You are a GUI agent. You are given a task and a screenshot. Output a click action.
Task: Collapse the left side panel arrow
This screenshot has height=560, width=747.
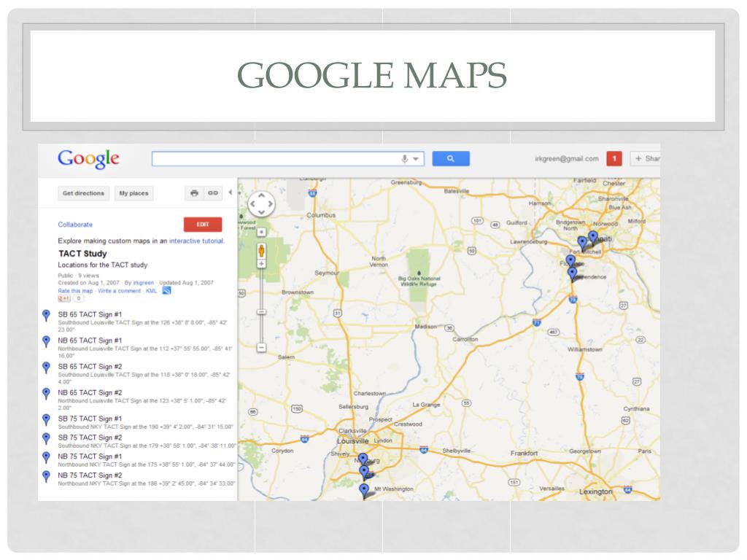[x=231, y=192]
